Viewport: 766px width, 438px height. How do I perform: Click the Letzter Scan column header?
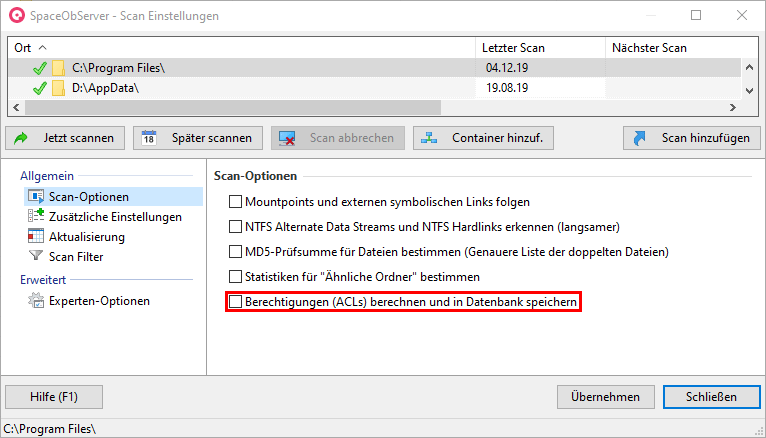click(540, 47)
